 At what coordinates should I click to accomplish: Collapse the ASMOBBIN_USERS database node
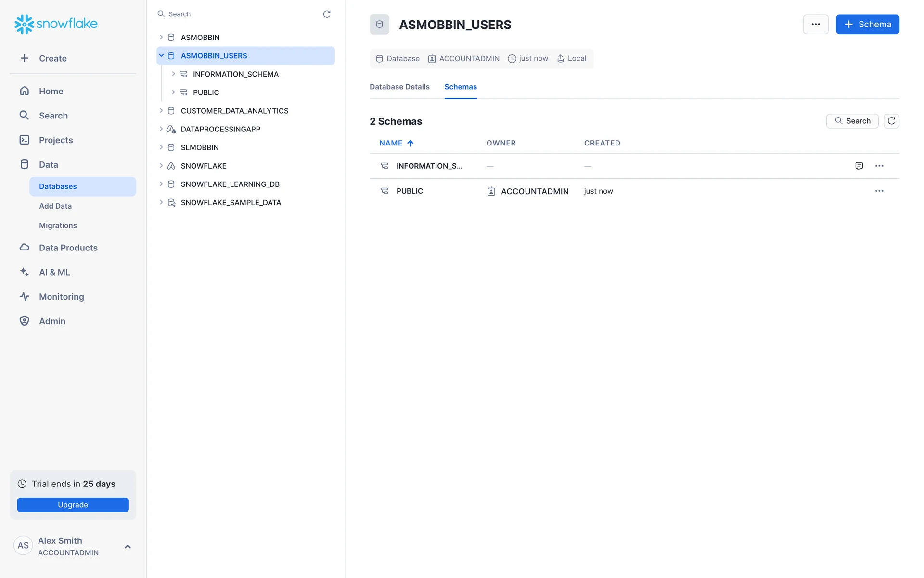[x=161, y=56]
